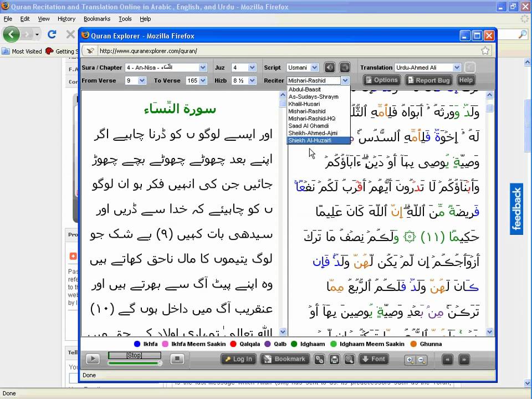Open the History menu
532x399 pixels.
(x=66, y=19)
